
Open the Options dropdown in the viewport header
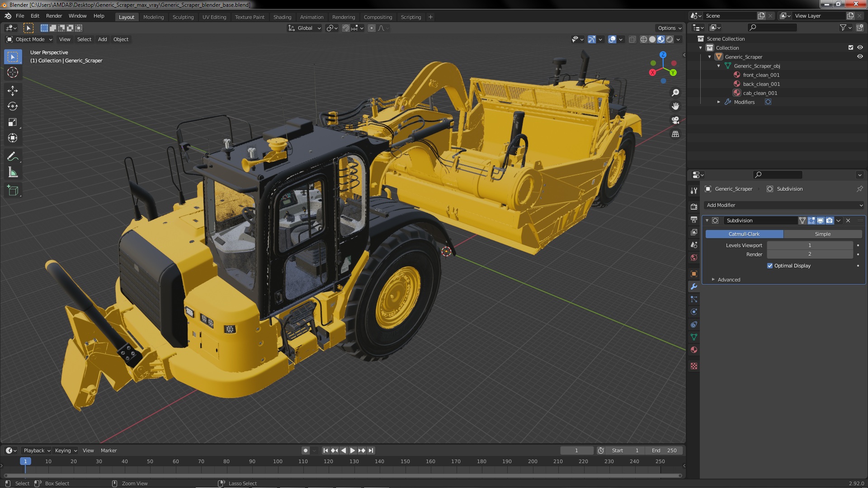(670, 28)
